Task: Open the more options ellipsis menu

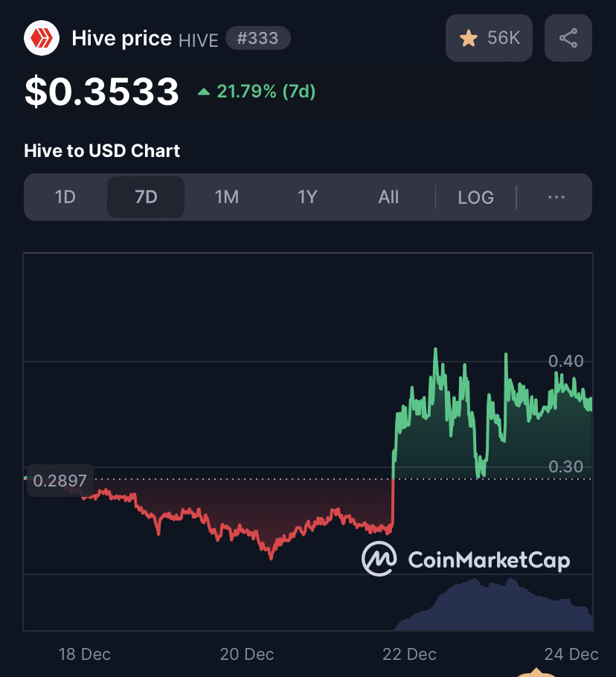Action: pyautogui.click(x=556, y=197)
